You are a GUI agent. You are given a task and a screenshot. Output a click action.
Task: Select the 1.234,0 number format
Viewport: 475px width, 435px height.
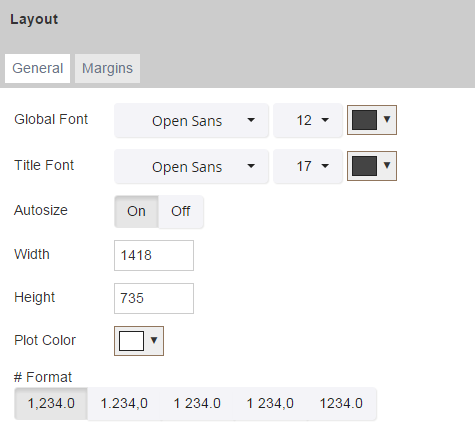click(x=124, y=404)
